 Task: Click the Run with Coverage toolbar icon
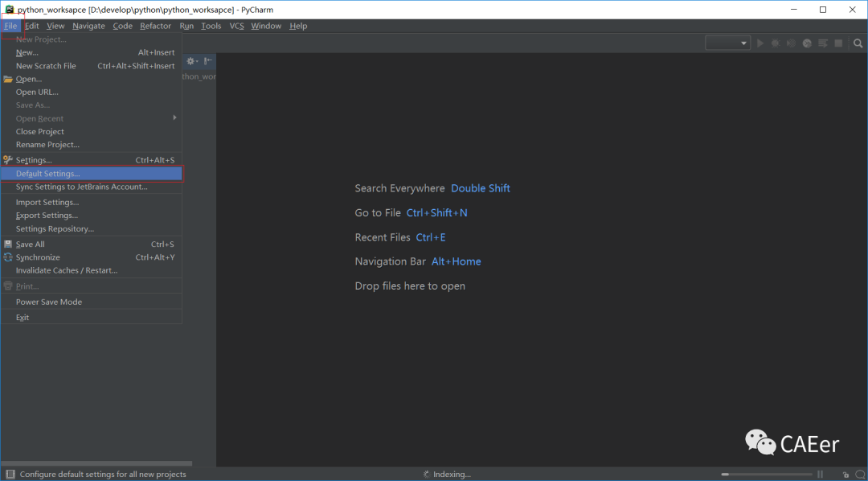[791, 43]
